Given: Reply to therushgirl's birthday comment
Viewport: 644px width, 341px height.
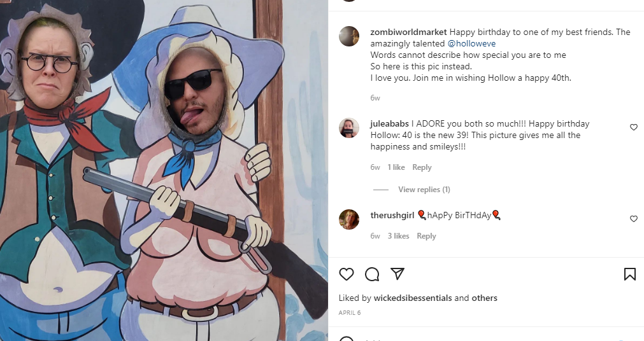Looking at the screenshot, I should pyautogui.click(x=426, y=236).
